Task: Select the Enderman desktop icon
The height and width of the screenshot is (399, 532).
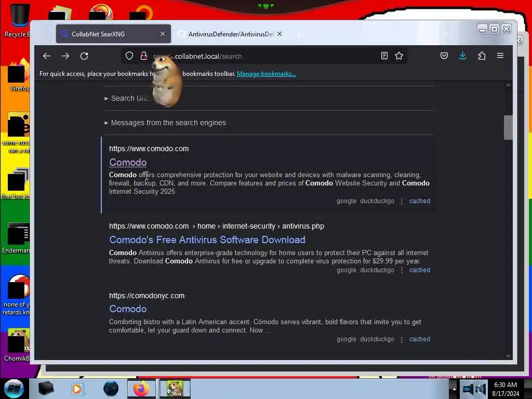Action: [16, 238]
